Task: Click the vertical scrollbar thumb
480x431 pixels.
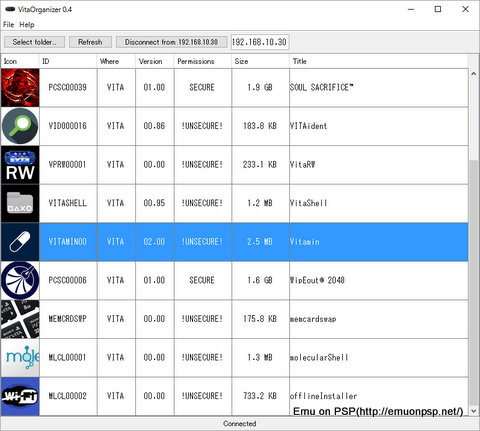Action: (x=473, y=283)
